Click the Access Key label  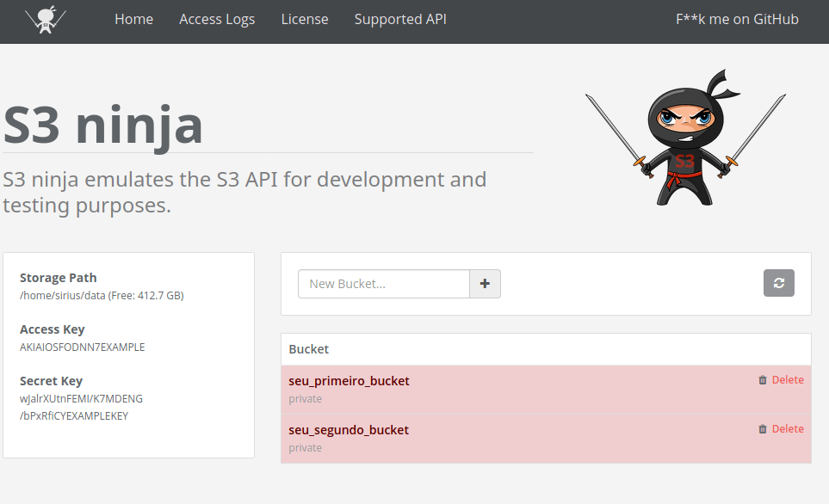tap(53, 329)
